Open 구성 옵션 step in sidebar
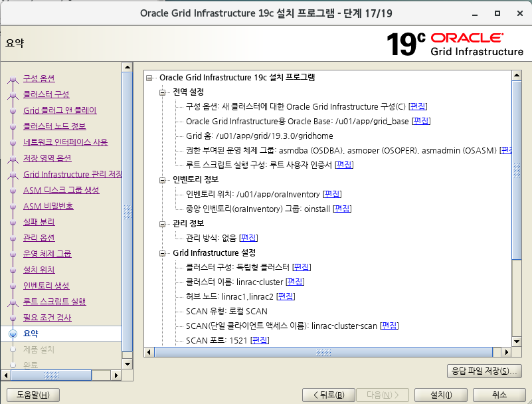Image resolution: width=532 pixels, height=404 pixels. [x=39, y=78]
